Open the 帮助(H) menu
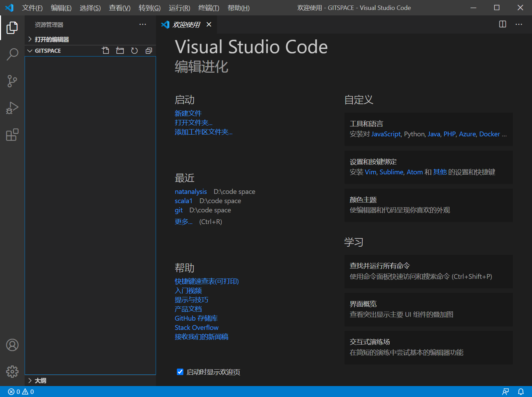This screenshot has width=532, height=397. pos(238,8)
